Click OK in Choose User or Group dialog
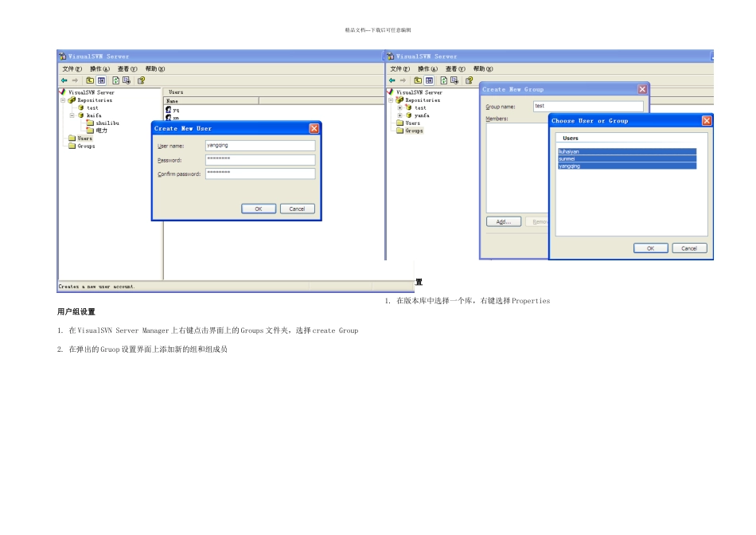The width and height of the screenshot is (756, 535). (x=650, y=248)
